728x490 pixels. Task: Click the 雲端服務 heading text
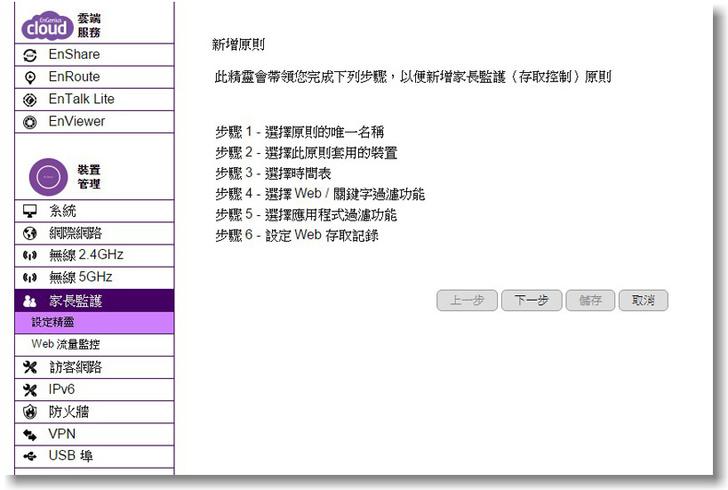click(x=89, y=26)
